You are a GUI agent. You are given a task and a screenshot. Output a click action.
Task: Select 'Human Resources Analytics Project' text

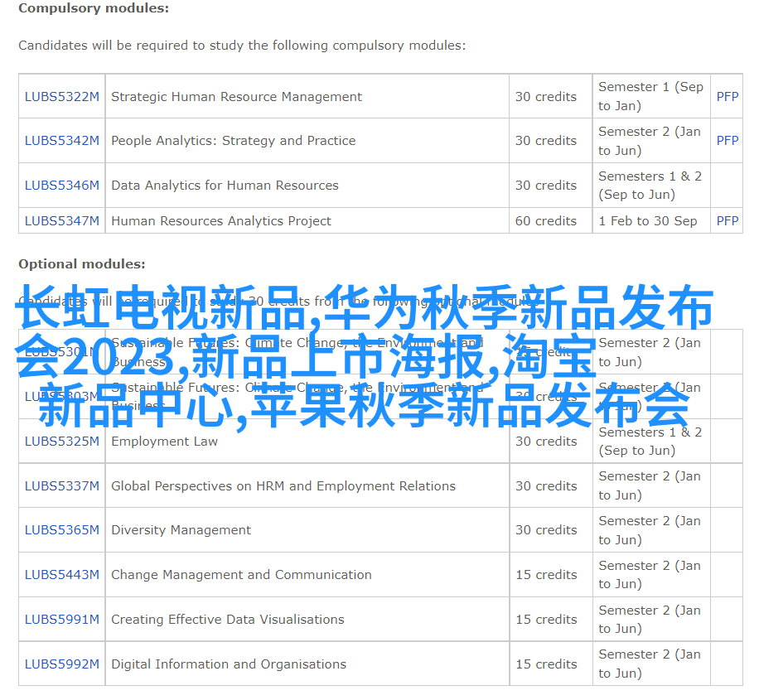pyautogui.click(x=220, y=220)
